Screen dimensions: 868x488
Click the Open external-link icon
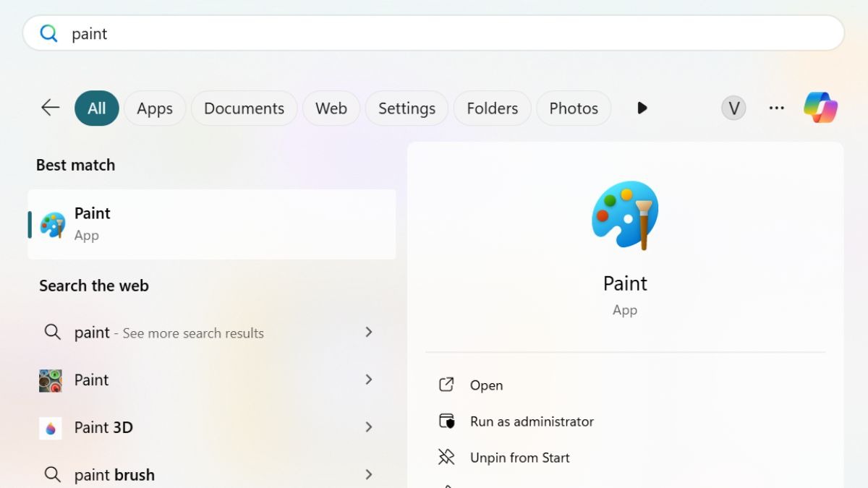[446, 385]
